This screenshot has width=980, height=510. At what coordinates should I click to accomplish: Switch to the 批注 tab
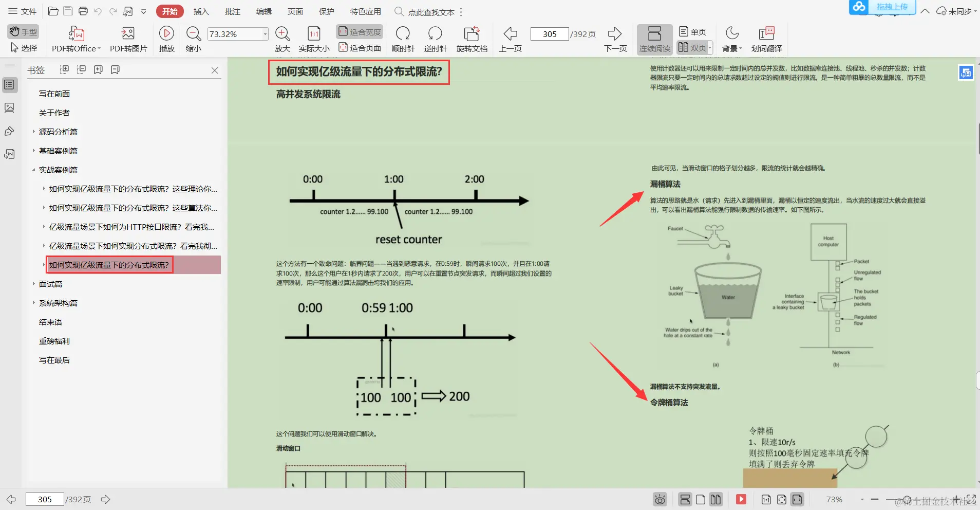pyautogui.click(x=233, y=11)
